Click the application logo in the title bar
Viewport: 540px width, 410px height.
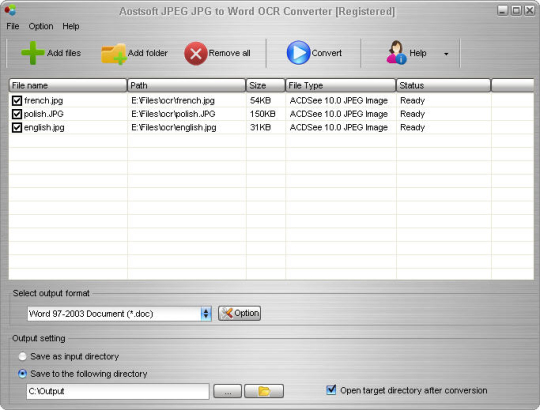(x=10, y=10)
